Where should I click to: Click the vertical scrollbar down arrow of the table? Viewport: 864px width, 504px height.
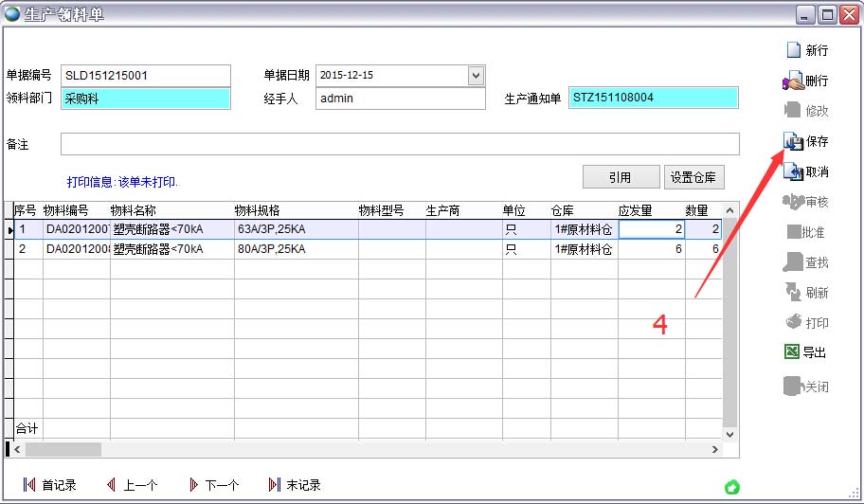[729, 433]
